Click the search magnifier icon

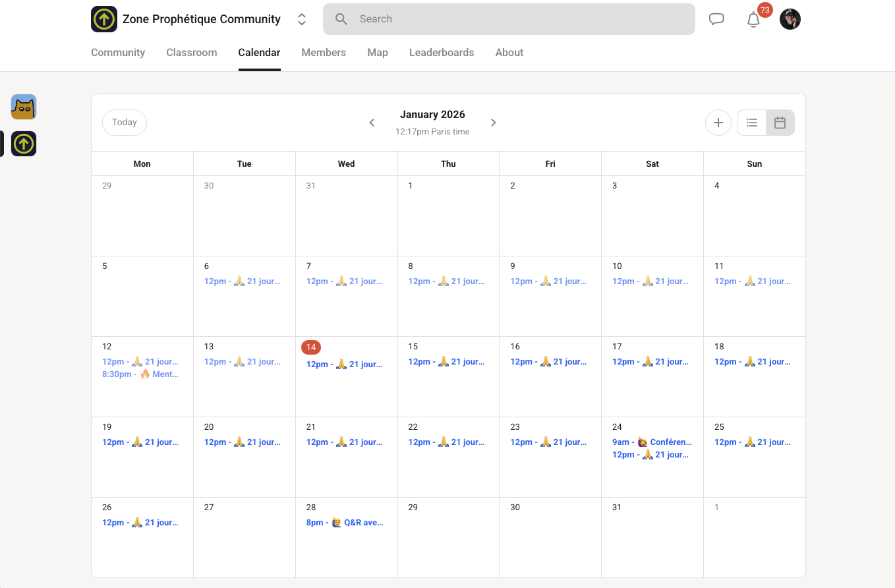coord(341,19)
